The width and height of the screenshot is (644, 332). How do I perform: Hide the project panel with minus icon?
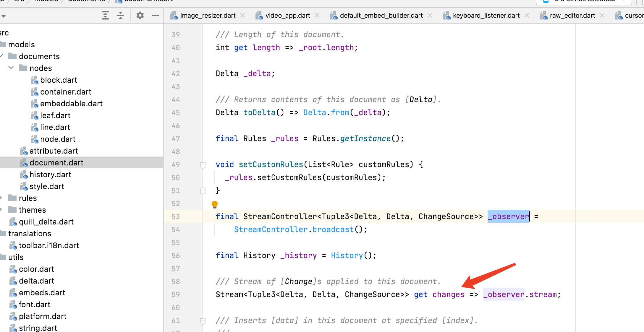[156, 15]
